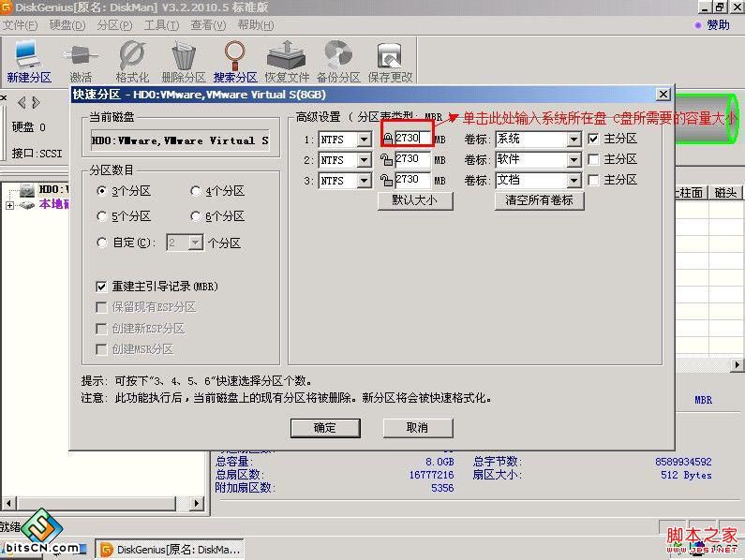Click 赞助 link at top right
Viewport: 745px width, 560px height.
tap(718, 24)
